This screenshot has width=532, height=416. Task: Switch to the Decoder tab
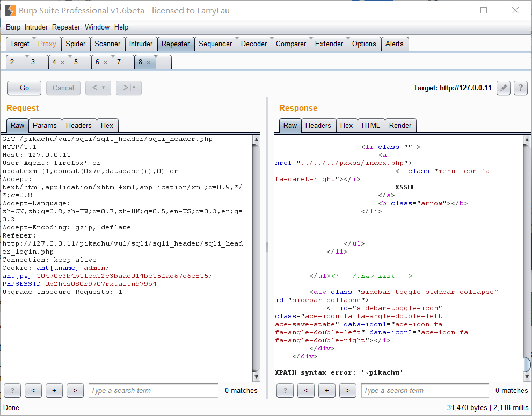coord(254,44)
